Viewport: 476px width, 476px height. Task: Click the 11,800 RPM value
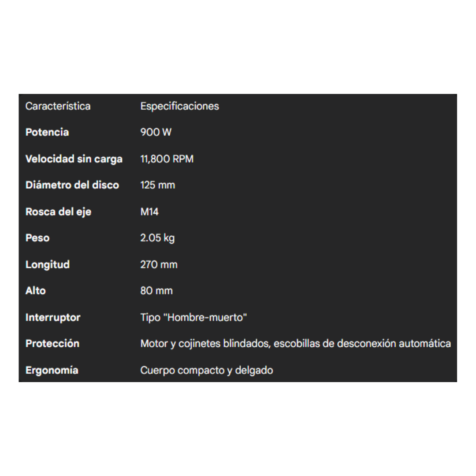(x=167, y=159)
